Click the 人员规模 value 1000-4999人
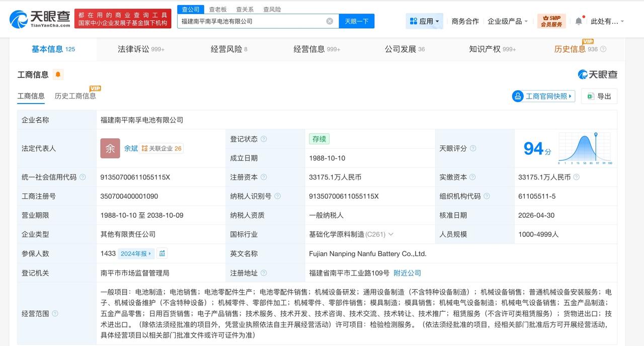 [538, 234]
